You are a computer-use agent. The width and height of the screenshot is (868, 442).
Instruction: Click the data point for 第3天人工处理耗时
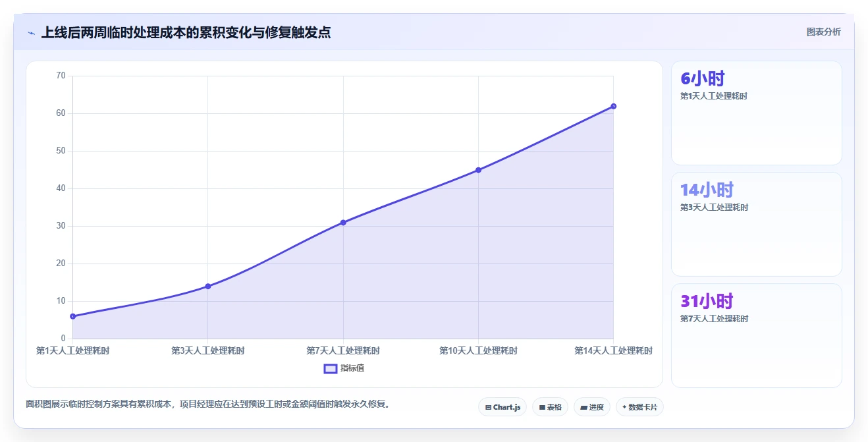pyautogui.click(x=207, y=286)
